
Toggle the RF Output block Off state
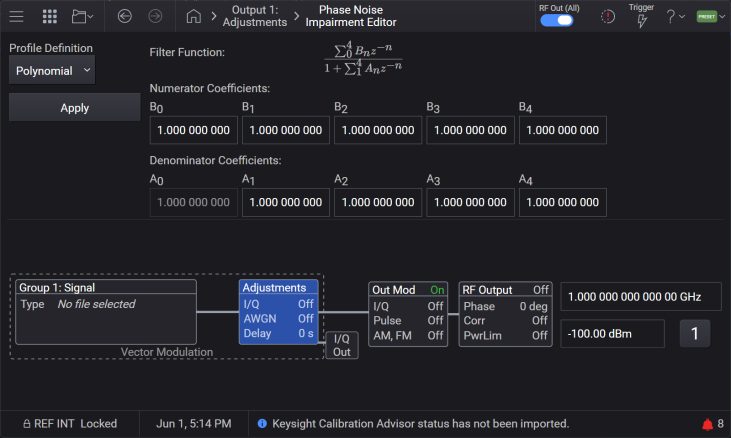coord(541,290)
